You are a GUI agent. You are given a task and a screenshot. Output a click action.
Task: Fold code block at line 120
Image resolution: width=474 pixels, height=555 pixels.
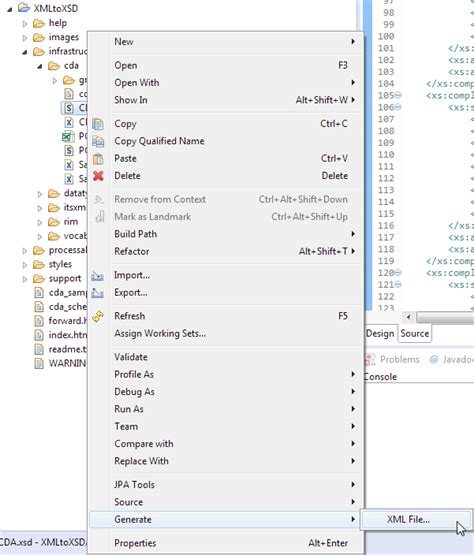[x=398, y=273]
